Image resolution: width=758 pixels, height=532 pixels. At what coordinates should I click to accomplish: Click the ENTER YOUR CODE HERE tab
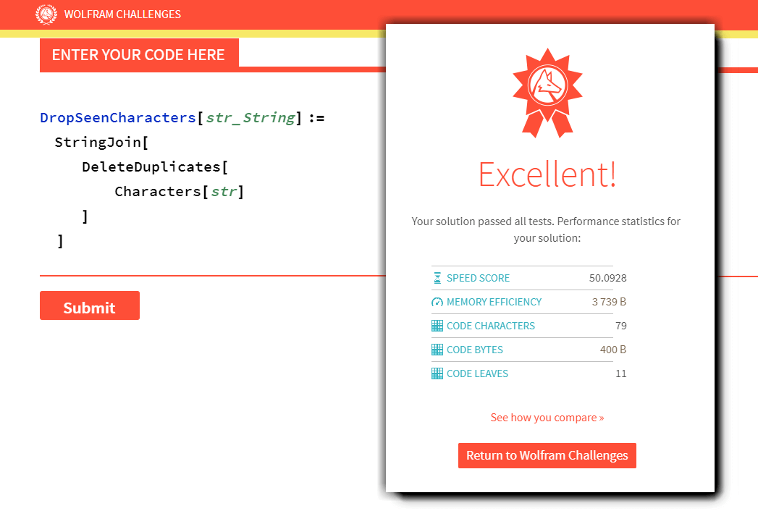pyautogui.click(x=138, y=54)
